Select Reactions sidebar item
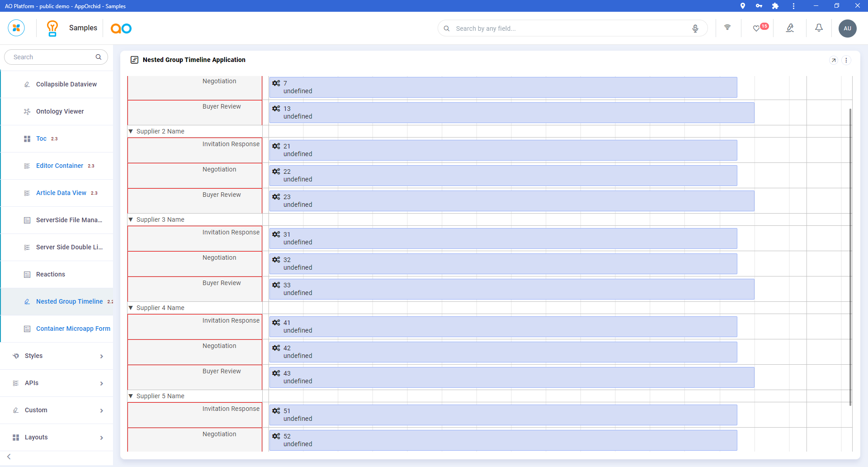 tap(51, 275)
